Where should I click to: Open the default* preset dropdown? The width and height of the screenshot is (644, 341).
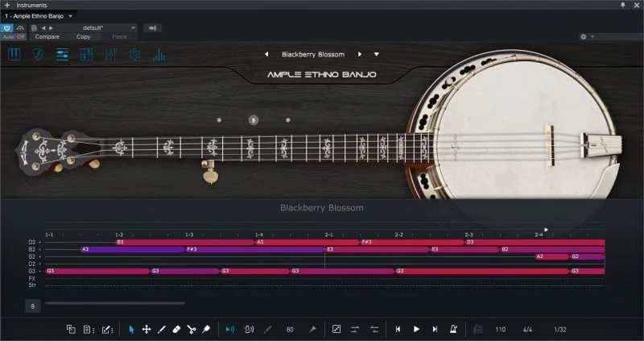pos(97,28)
